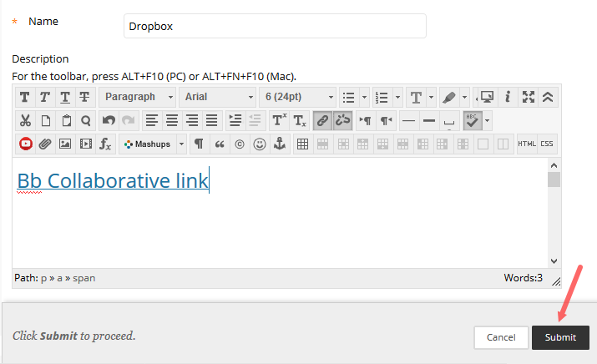Viewport: 597px width, 364px height.
Task: Expand numbered list style options arrow
Action: tap(397, 97)
